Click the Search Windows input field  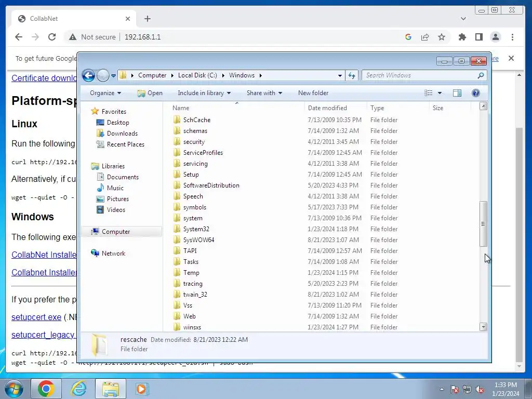tap(420, 75)
